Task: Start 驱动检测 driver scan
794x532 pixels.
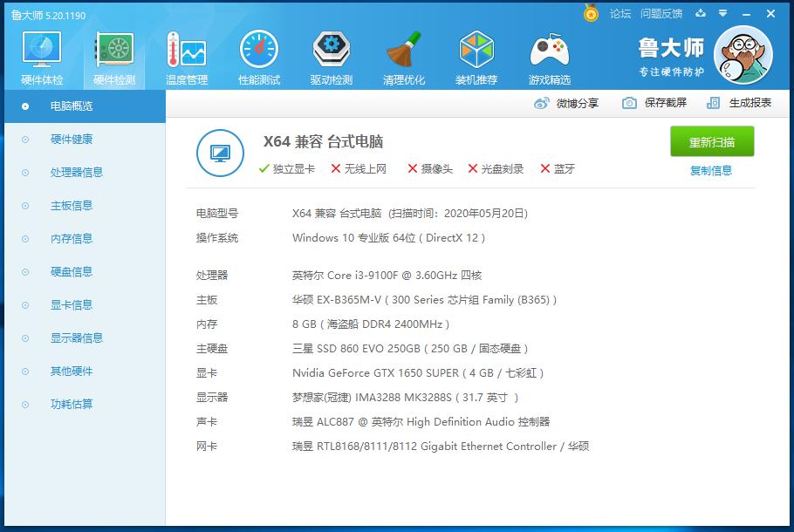Action: [x=331, y=57]
